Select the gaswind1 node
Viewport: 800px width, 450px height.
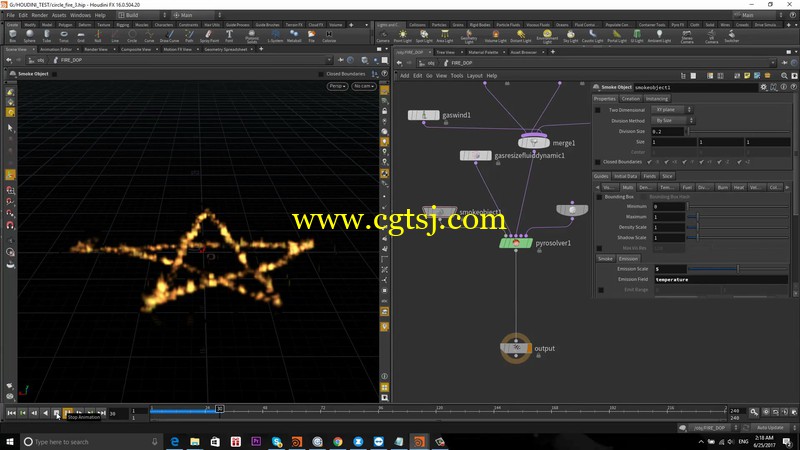[423, 115]
